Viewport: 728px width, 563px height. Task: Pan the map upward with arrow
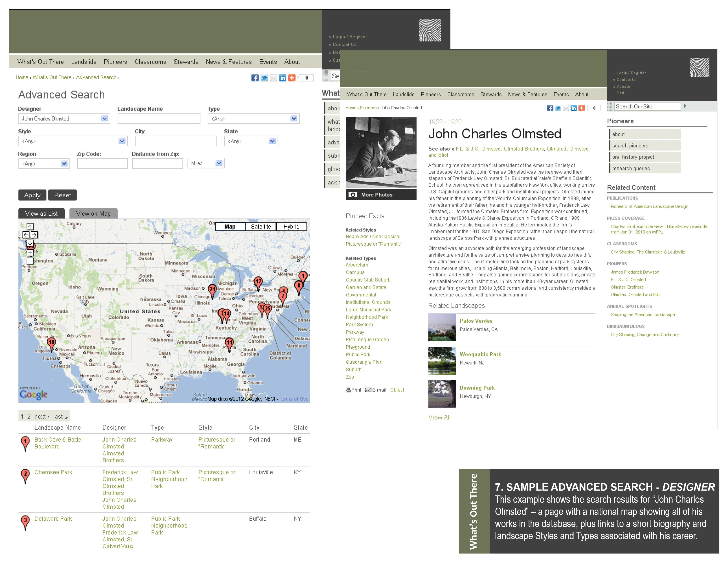pyautogui.click(x=30, y=227)
